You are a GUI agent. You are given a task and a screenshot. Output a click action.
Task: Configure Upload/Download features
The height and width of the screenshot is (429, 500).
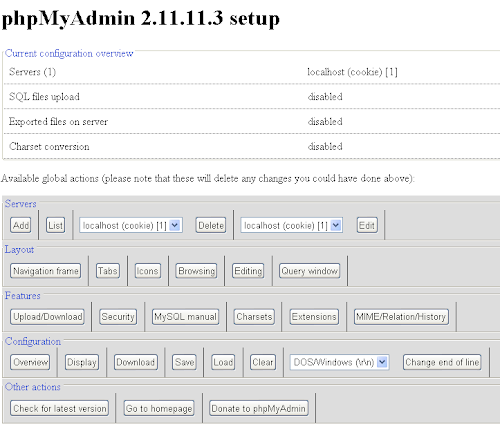(x=47, y=317)
